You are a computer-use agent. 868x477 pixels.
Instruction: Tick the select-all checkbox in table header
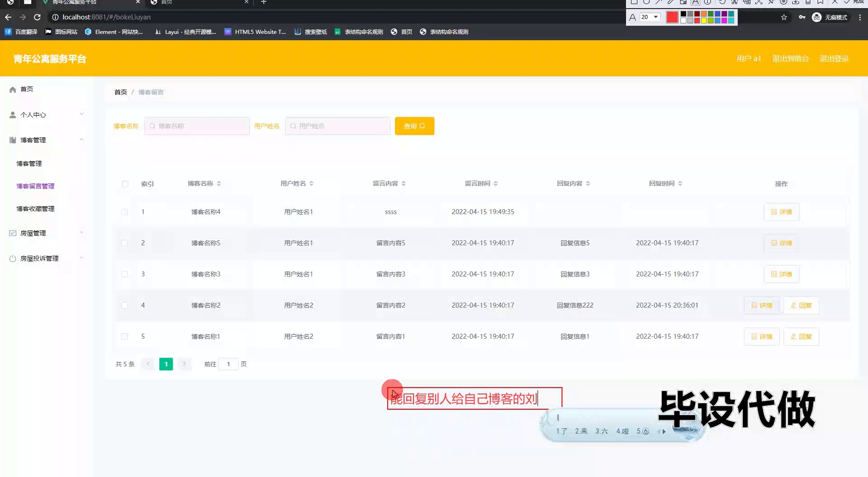pos(125,184)
